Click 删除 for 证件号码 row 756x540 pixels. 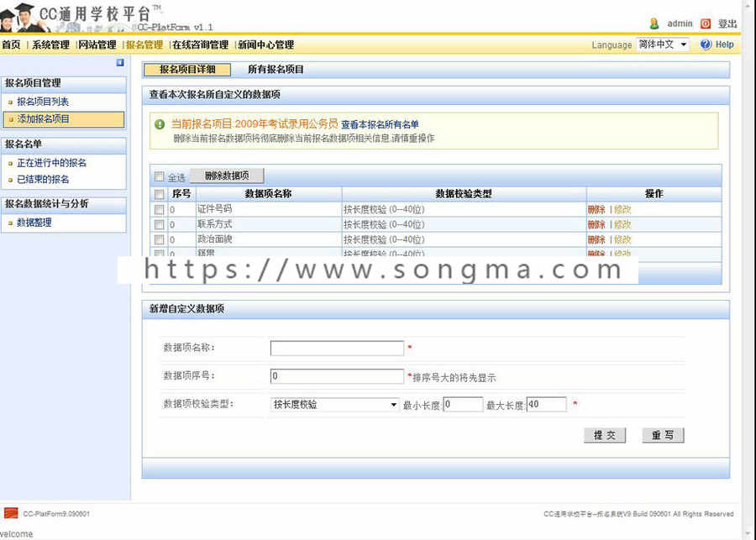(x=596, y=210)
